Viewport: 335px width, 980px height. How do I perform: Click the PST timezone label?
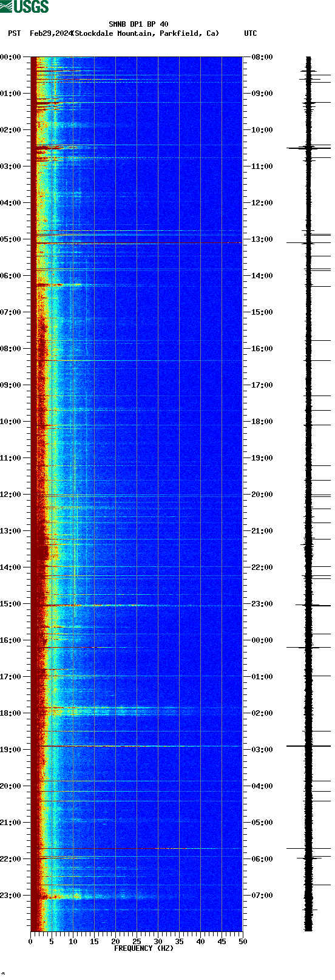pos(15,33)
